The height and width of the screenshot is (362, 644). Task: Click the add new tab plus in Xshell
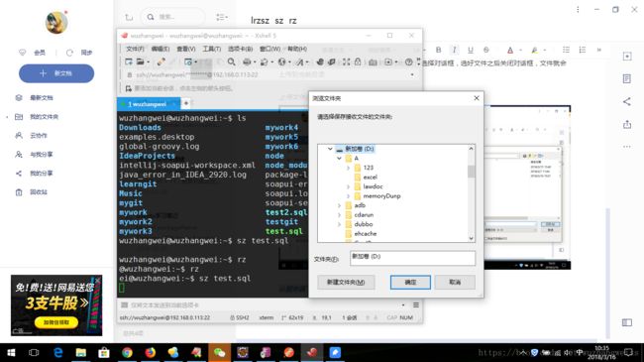pyautogui.click(x=185, y=103)
